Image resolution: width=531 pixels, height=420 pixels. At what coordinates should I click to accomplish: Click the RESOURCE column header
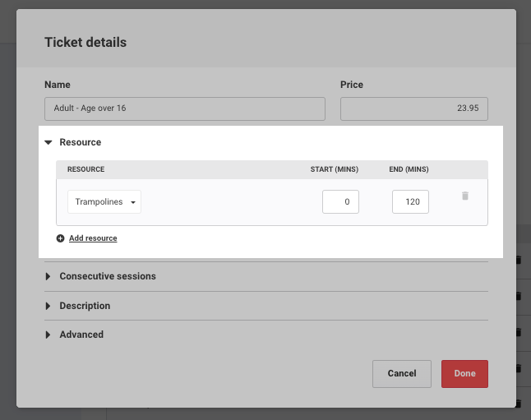coord(85,170)
